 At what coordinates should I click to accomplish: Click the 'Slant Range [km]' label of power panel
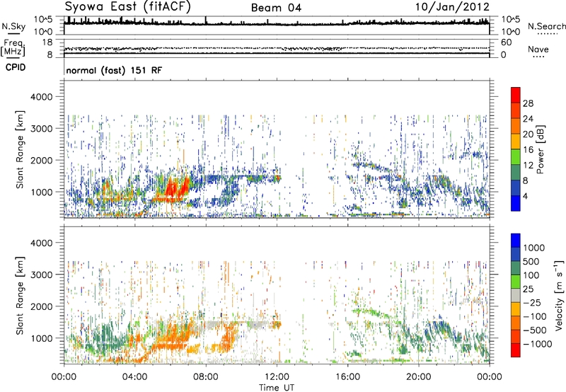pyautogui.click(x=20, y=149)
